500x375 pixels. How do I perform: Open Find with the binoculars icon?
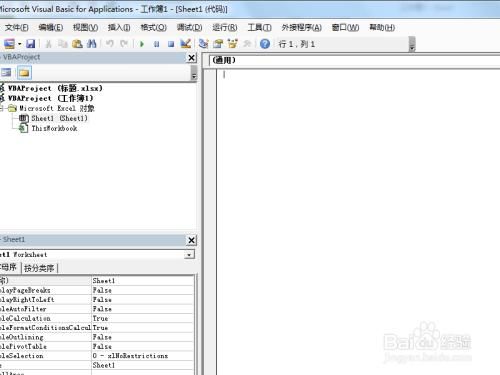tap(92, 44)
